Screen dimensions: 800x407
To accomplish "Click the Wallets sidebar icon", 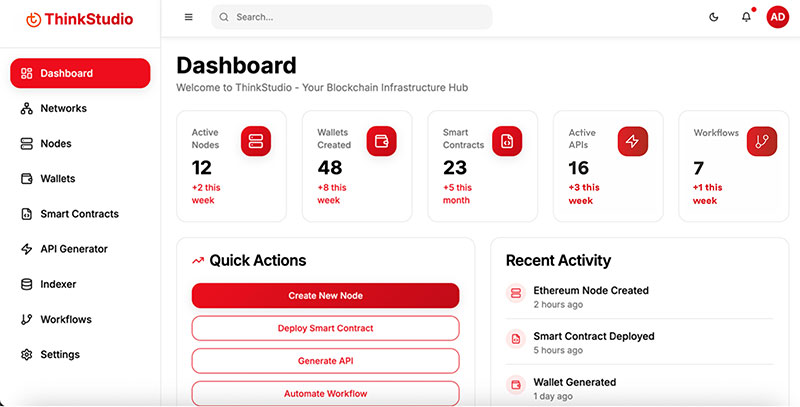I will pos(27,179).
